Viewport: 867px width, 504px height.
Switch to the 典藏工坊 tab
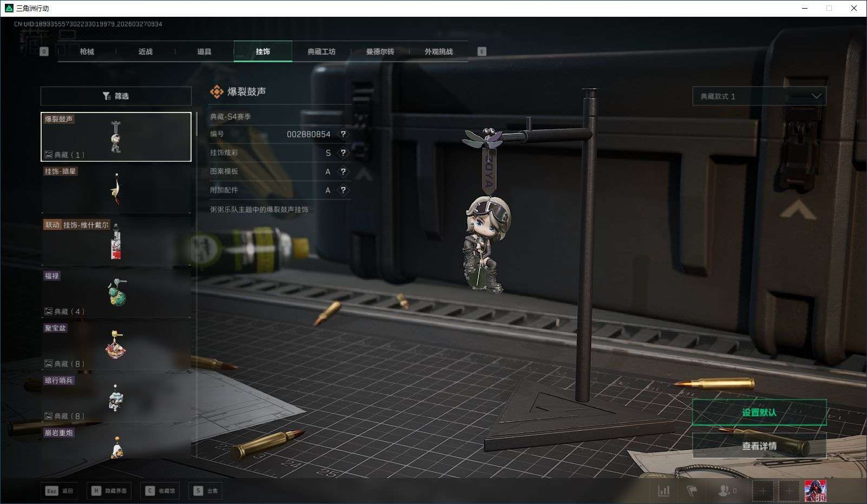pos(321,51)
